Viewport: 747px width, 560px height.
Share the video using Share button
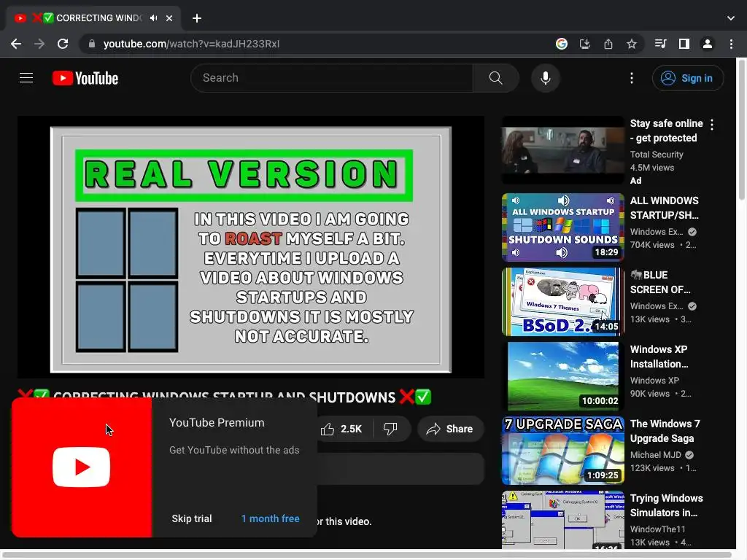tap(450, 429)
